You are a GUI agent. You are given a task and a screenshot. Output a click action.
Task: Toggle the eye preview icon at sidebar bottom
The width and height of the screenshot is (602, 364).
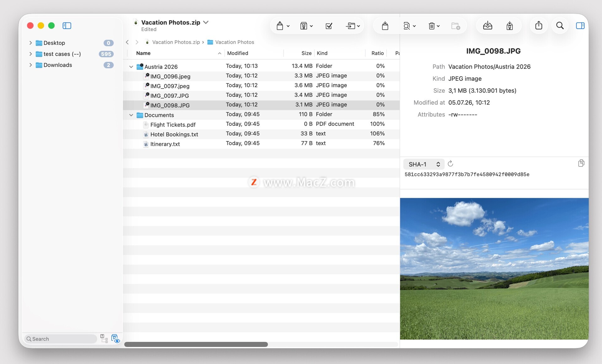coord(116,339)
